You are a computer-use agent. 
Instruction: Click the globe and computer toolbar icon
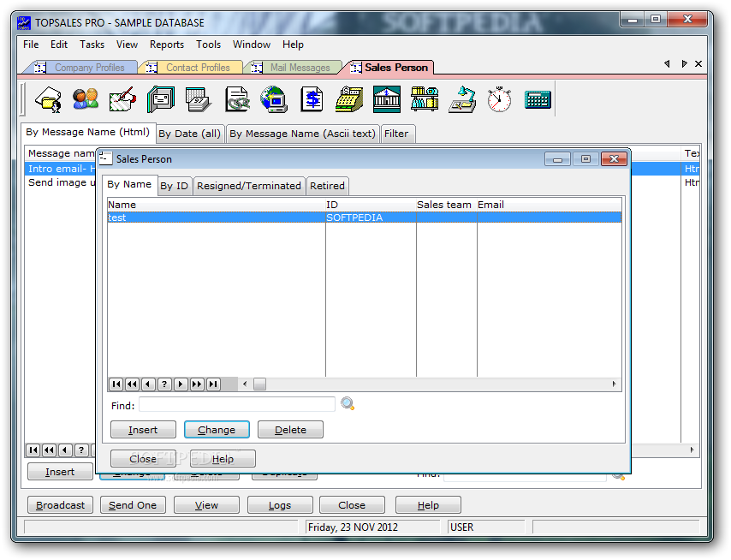click(274, 99)
